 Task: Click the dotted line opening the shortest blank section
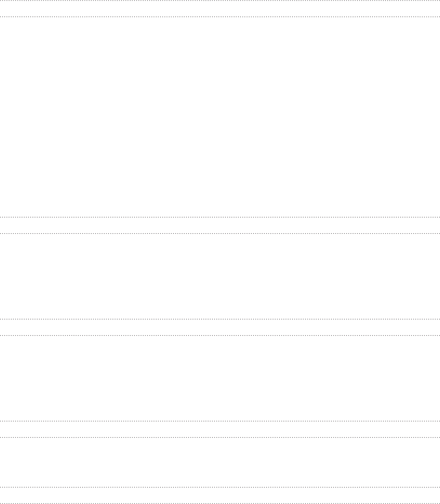pos(220,437)
